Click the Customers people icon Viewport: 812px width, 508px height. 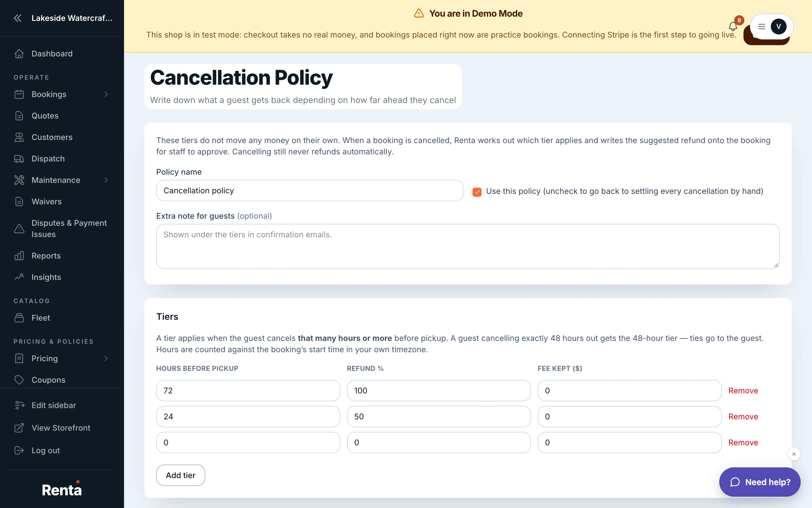(x=19, y=137)
